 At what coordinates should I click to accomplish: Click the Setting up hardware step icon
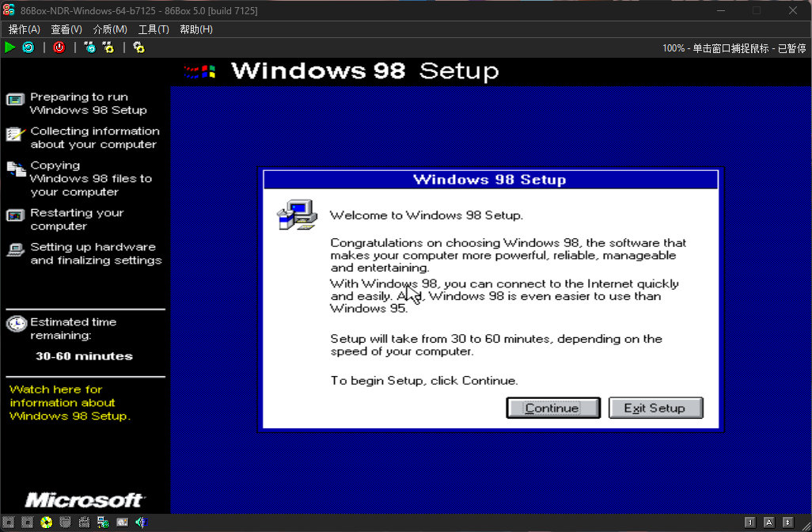pos(15,249)
